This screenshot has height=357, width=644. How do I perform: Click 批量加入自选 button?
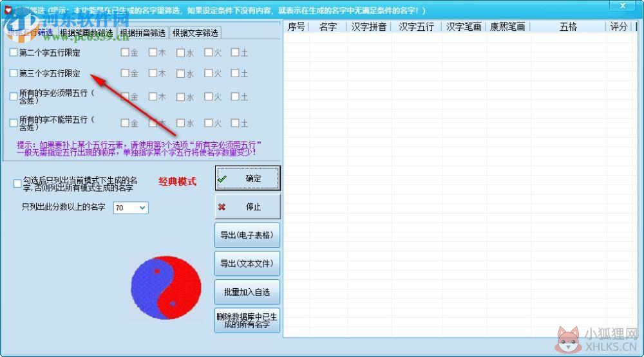[248, 292]
